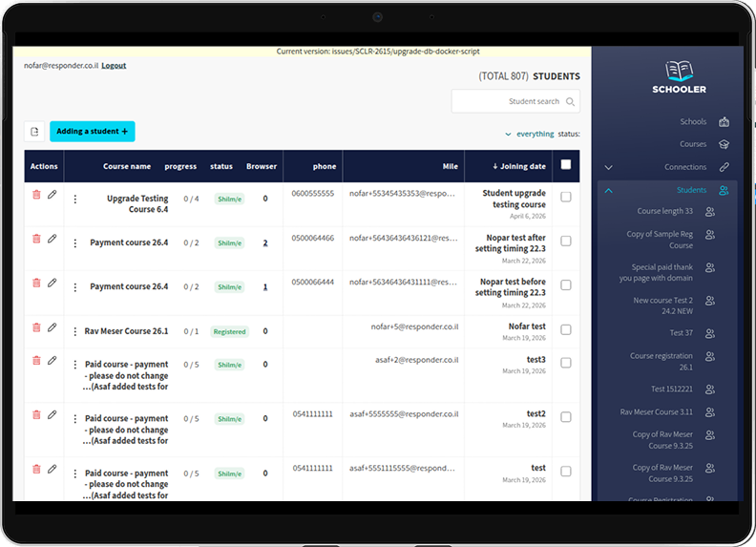Open browser count link 1 for Nopar test before
The image size is (756, 547).
point(265,287)
